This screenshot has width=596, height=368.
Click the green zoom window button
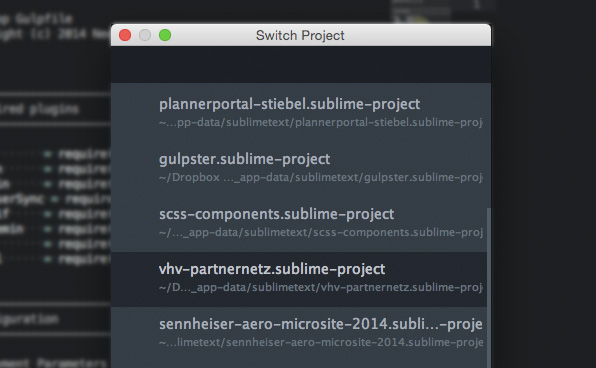click(x=165, y=35)
